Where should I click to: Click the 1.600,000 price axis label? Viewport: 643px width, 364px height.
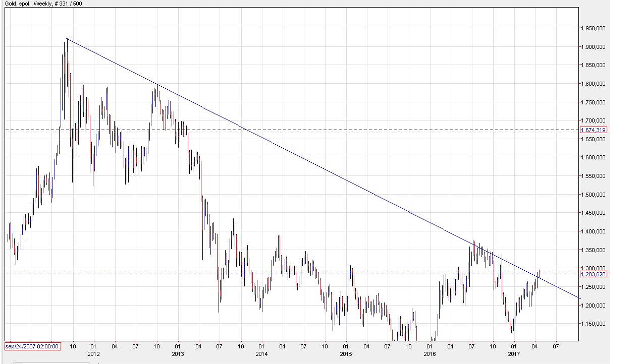pos(594,157)
